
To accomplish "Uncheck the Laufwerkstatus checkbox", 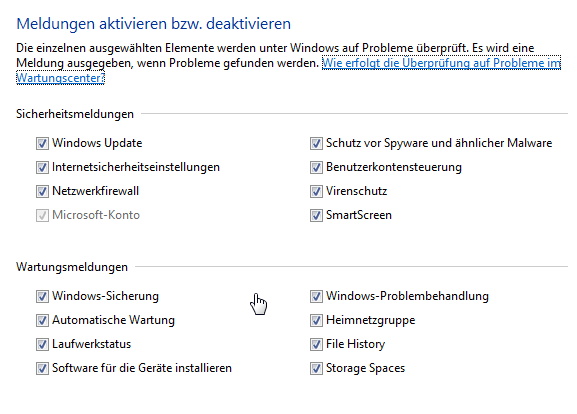I will point(42,344).
